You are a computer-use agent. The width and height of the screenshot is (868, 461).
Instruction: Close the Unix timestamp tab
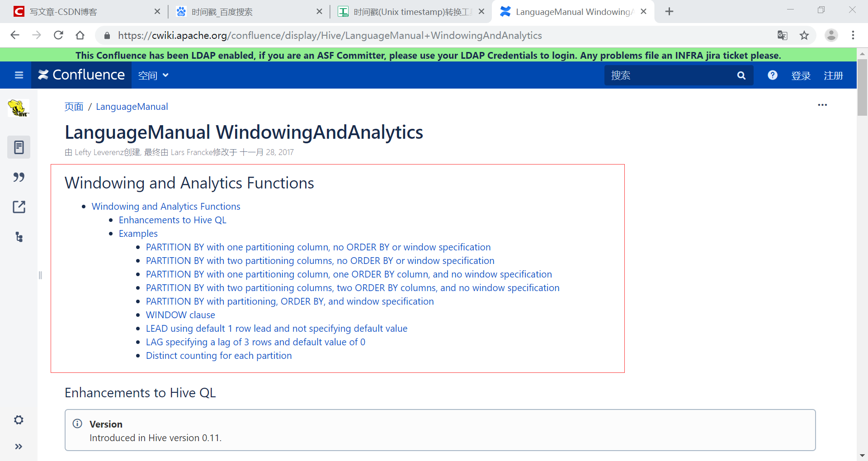click(481, 12)
